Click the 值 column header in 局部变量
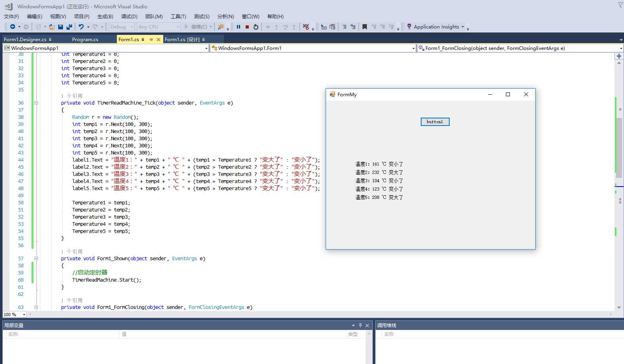The width and height of the screenshot is (624, 364). pyautogui.click(x=233, y=334)
